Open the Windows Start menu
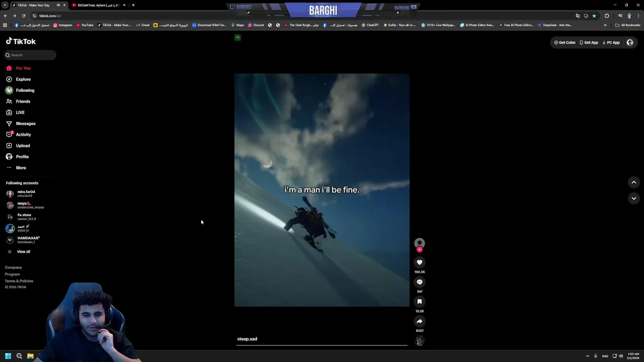The height and width of the screenshot is (362, 644). coord(8,356)
